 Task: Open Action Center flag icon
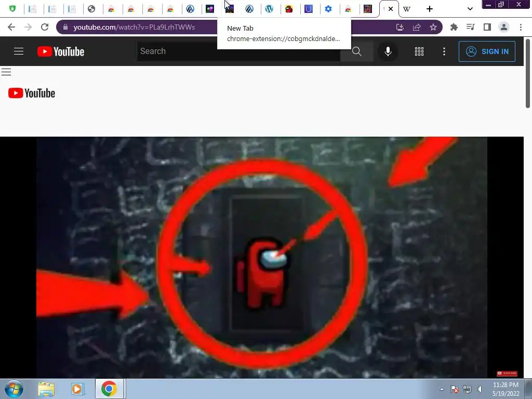click(x=455, y=389)
